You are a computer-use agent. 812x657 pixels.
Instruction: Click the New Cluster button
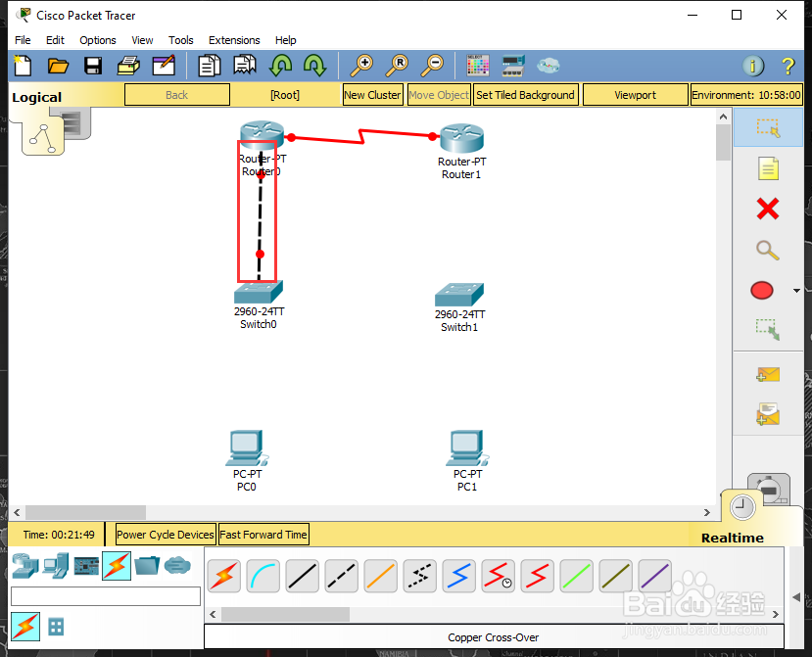point(372,95)
